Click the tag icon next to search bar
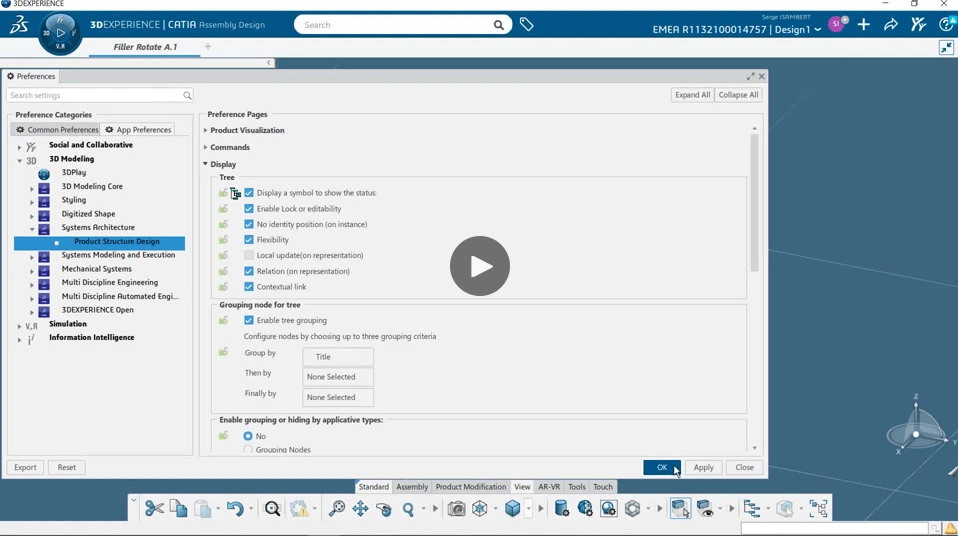Viewport: 958px width, 536px height. pyautogui.click(x=527, y=24)
